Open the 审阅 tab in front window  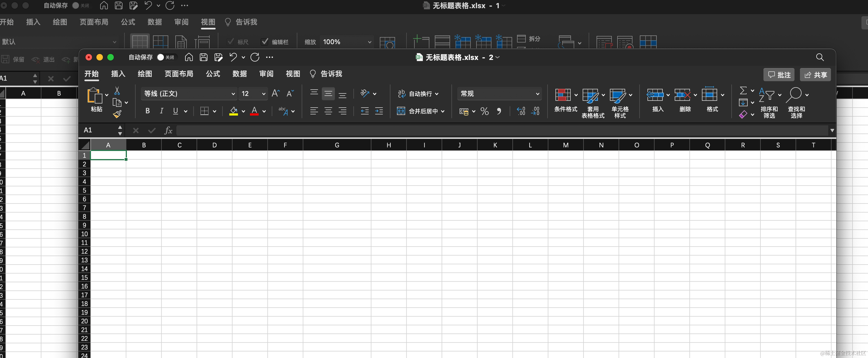coord(266,74)
